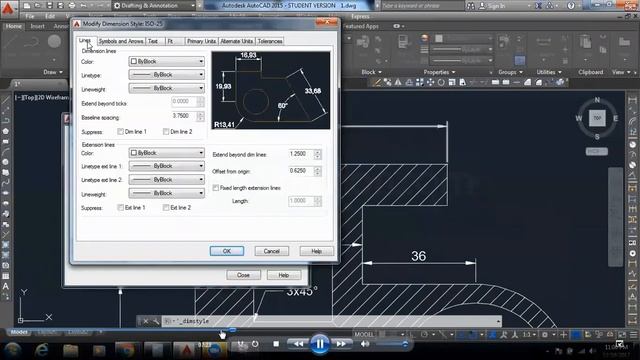This screenshot has height=360, width=640.
Task: Enable Fixed length extension lines checkbox
Action: (216, 188)
